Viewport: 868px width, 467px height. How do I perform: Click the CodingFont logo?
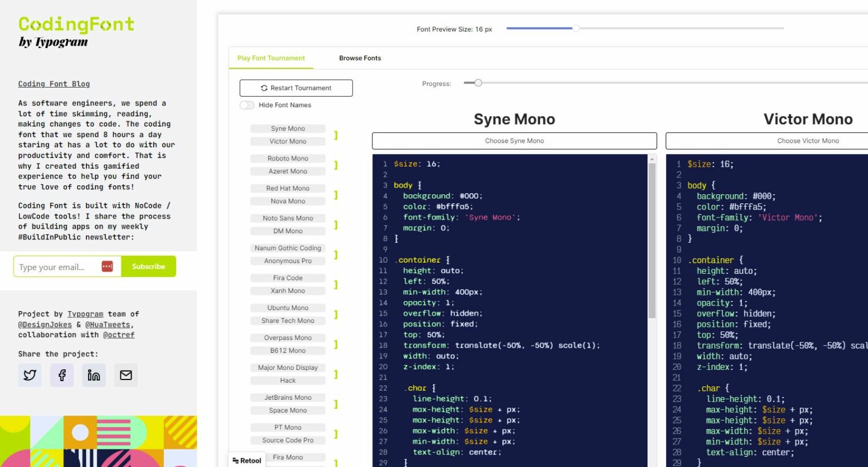(76, 24)
